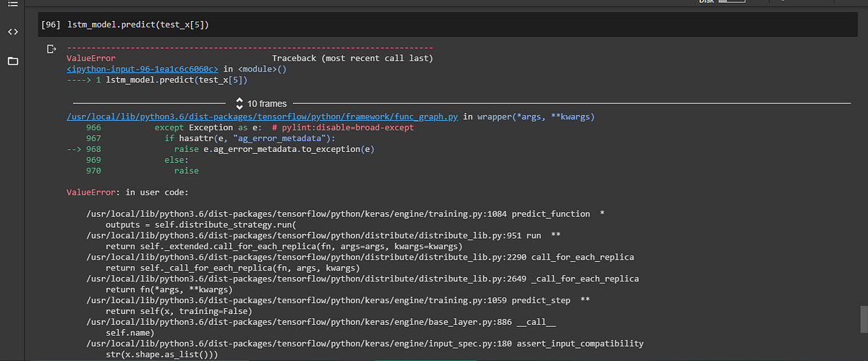Click 'distribute_lib.py:2290 call_for_each_replica' line
The image size is (868, 361).
360,258
